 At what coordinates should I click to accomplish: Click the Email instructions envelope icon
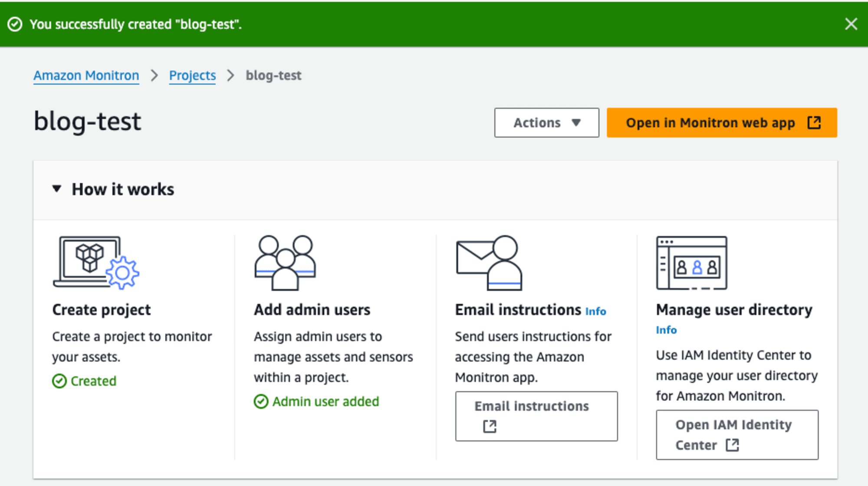(489, 263)
